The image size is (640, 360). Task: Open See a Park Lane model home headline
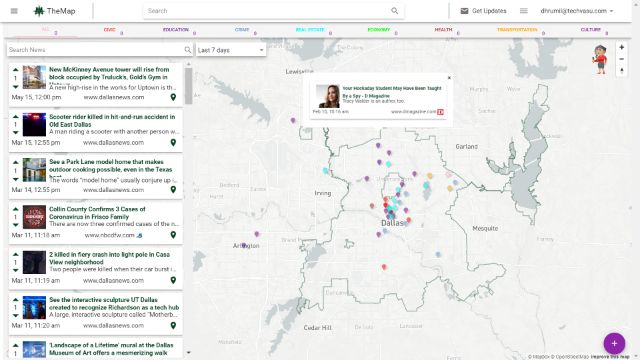[111, 166]
